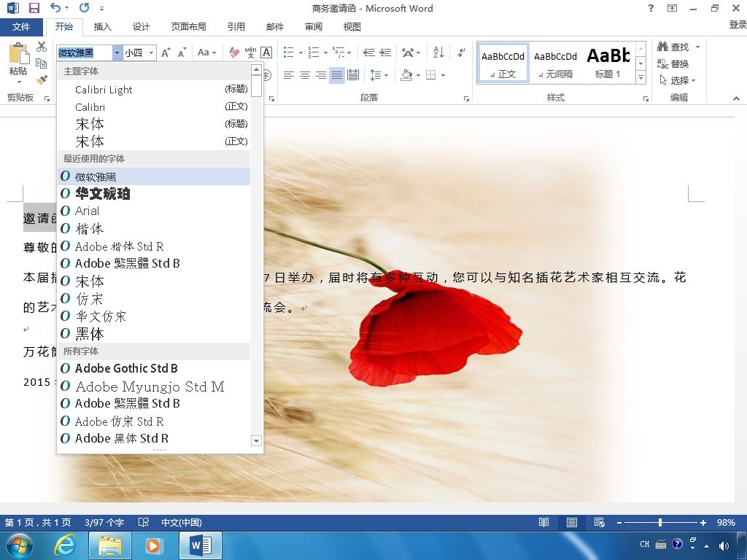Expand the bullets list dropdown arrow
This screenshot has height=560, width=747.
[301, 52]
